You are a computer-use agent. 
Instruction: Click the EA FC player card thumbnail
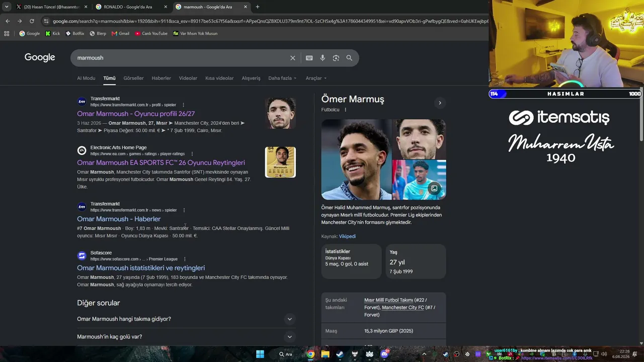coord(280,162)
